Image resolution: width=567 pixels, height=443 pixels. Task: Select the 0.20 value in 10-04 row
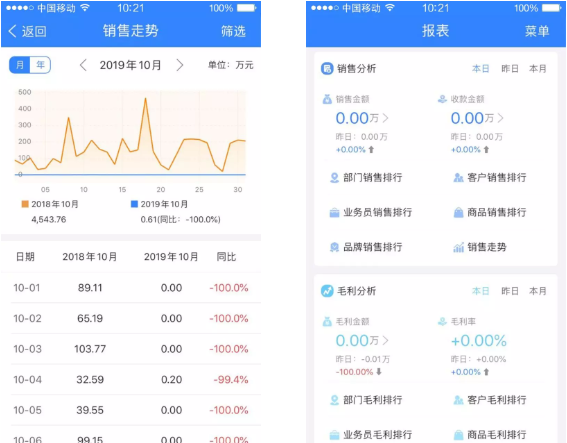171,380
